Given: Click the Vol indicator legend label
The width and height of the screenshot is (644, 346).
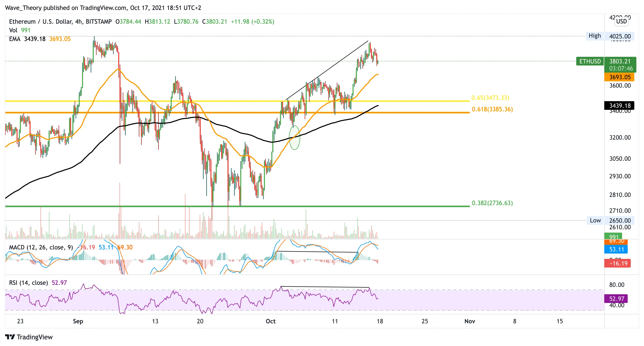Looking at the screenshot, I should coord(13,30).
